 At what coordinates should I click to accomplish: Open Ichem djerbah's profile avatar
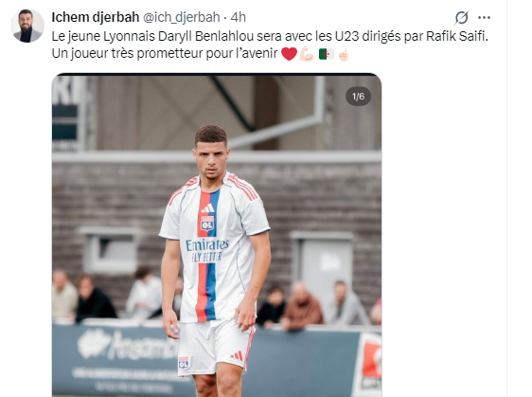point(27,26)
